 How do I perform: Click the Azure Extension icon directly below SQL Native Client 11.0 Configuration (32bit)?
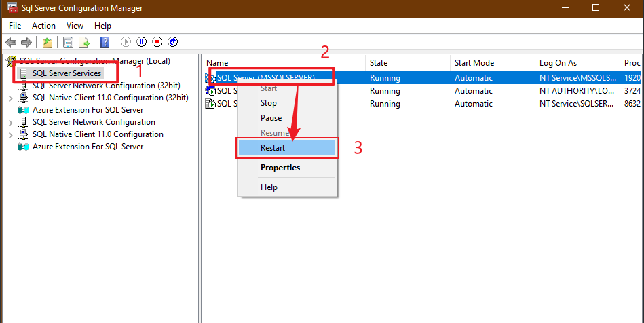click(x=24, y=110)
